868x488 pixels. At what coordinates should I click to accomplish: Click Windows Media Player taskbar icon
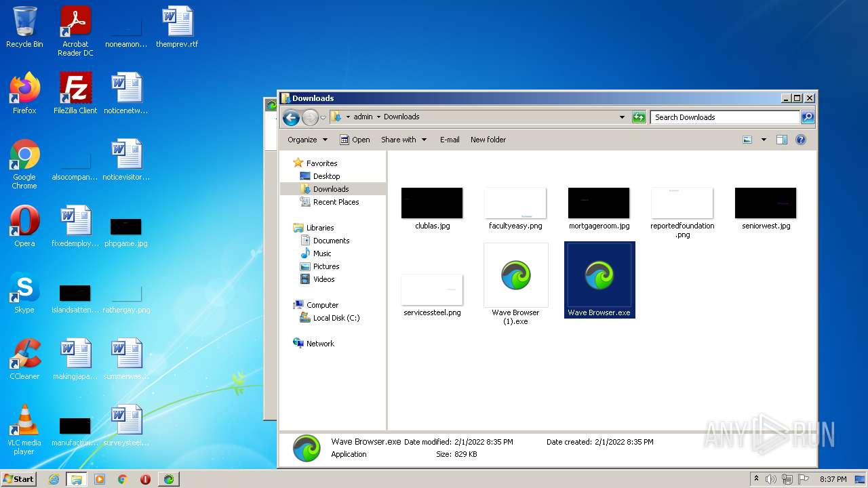pyautogui.click(x=100, y=479)
